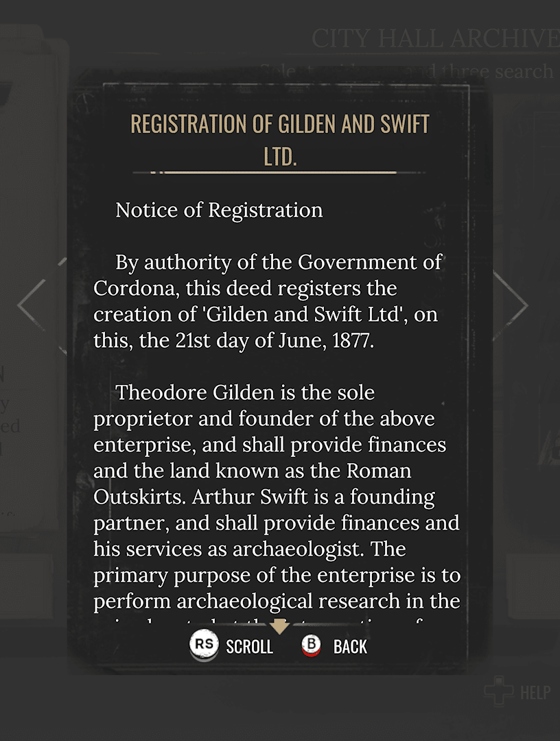This screenshot has height=741, width=560.
Task: Select the HELP label
Action: (535, 692)
